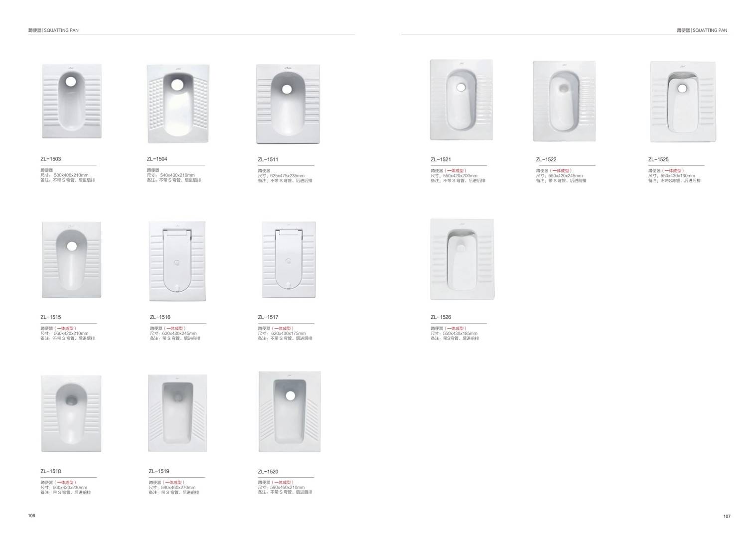756x538 pixels.
Task: Click the ZL-1515 squatting pan picture
Action: pos(71,260)
